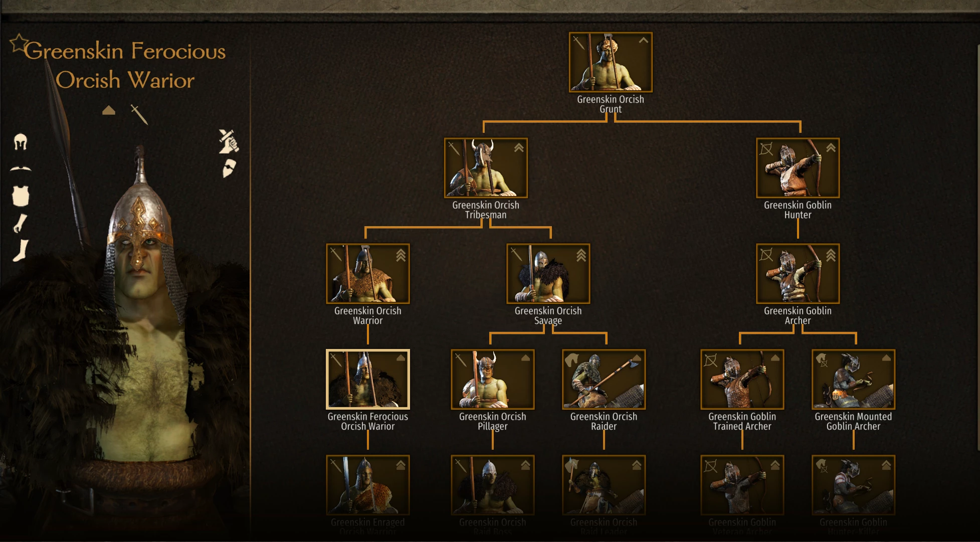Open Greenskin Goblin Hunter troop card

(x=798, y=168)
